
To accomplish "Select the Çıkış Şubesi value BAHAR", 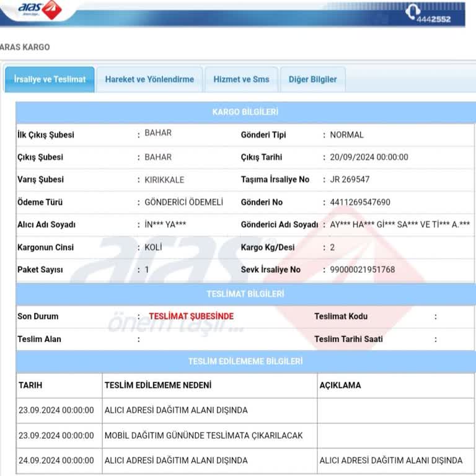I will pos(158,157).
